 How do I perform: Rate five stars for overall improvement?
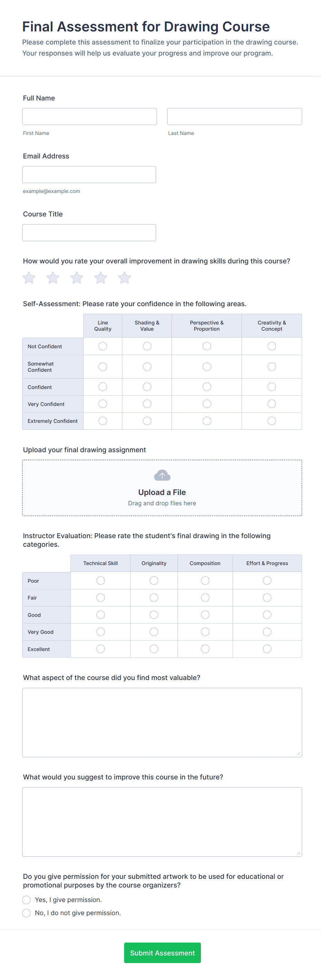tap(124, 278)
